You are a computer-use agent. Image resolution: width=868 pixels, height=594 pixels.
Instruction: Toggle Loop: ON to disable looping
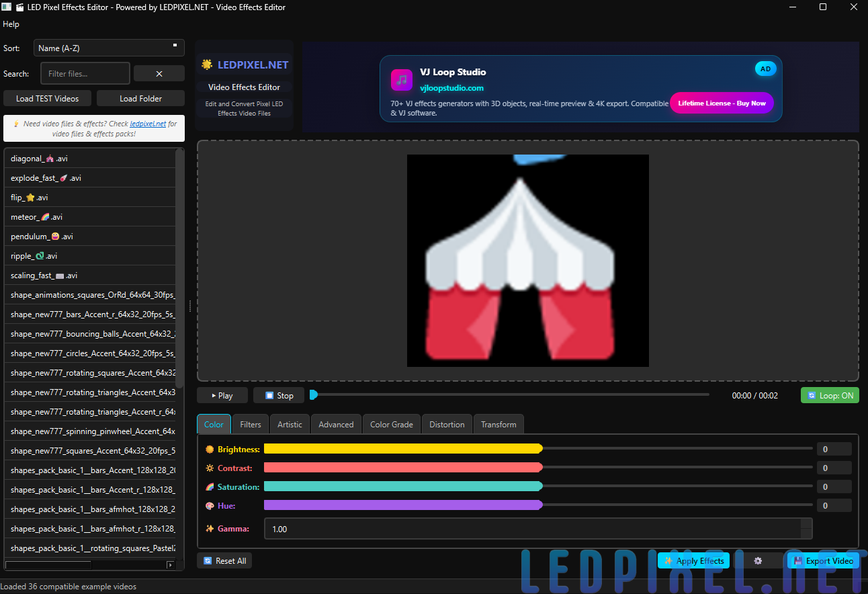coord(830,395)
